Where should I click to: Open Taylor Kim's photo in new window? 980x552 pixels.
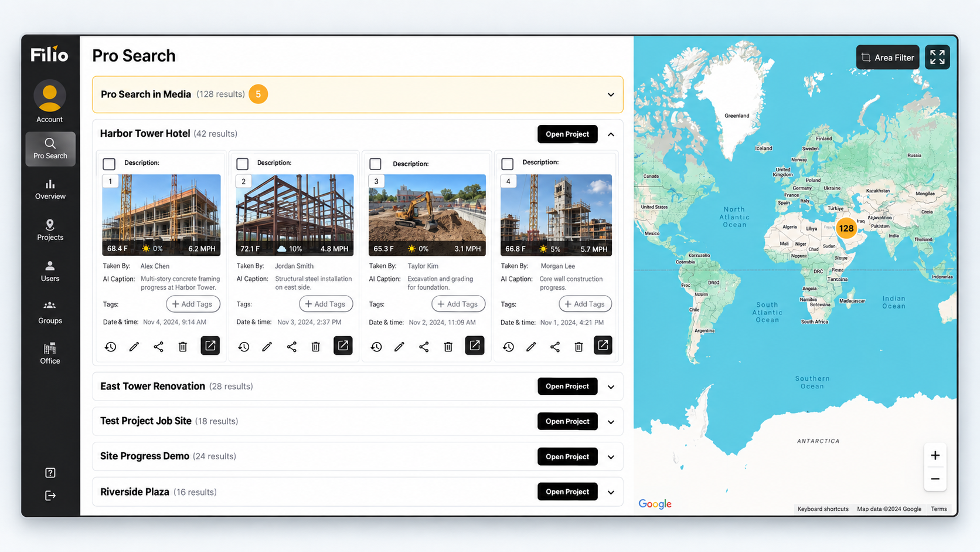click(475, 346)
